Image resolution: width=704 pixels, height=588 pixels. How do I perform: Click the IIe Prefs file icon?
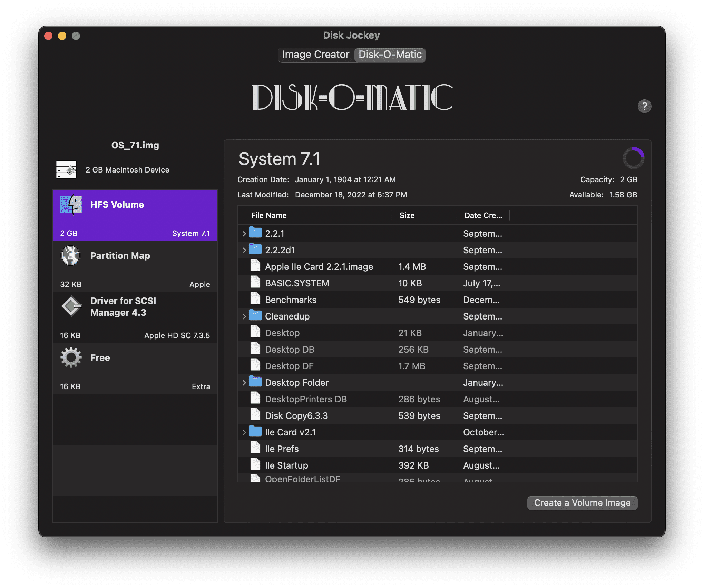[x=255, y=448]
